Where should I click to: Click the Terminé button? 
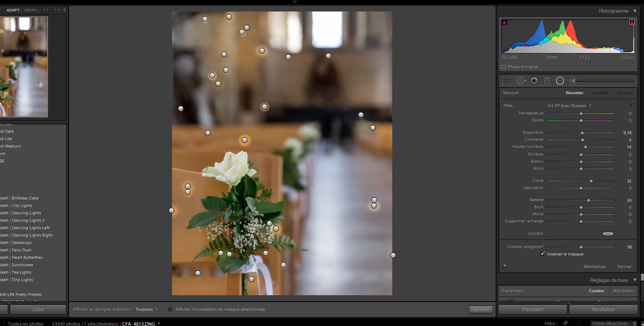pos(480,309)
